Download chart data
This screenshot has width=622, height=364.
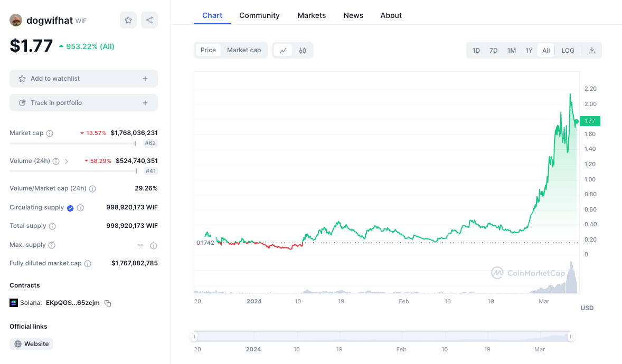[x=592, y=50]
